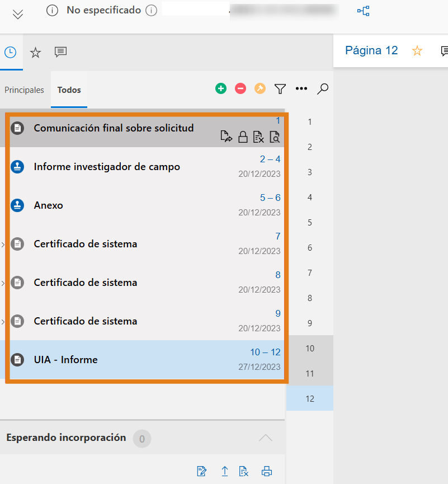This screenshot has width=448, height=484.
Task: Expand the first Certificado de sistema row
Action: (x=3, y=245)
